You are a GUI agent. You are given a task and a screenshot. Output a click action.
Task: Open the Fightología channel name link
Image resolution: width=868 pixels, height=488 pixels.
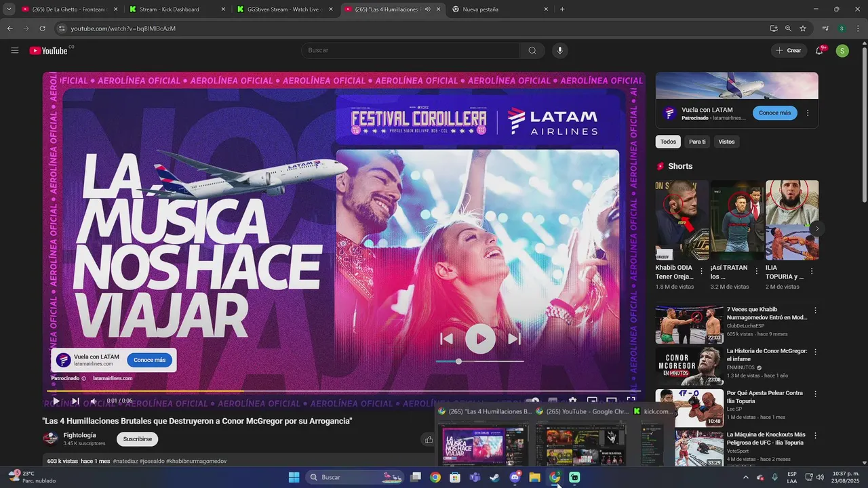click(x=79, y=435)
